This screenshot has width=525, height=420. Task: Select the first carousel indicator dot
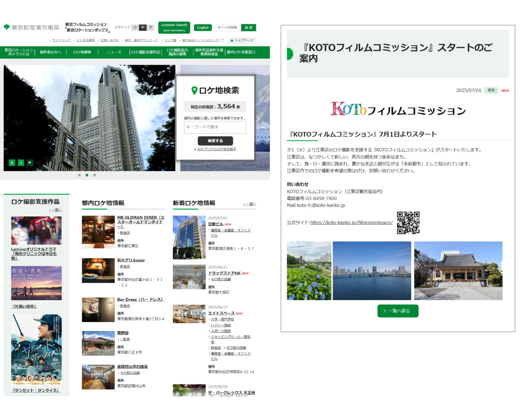79,174
